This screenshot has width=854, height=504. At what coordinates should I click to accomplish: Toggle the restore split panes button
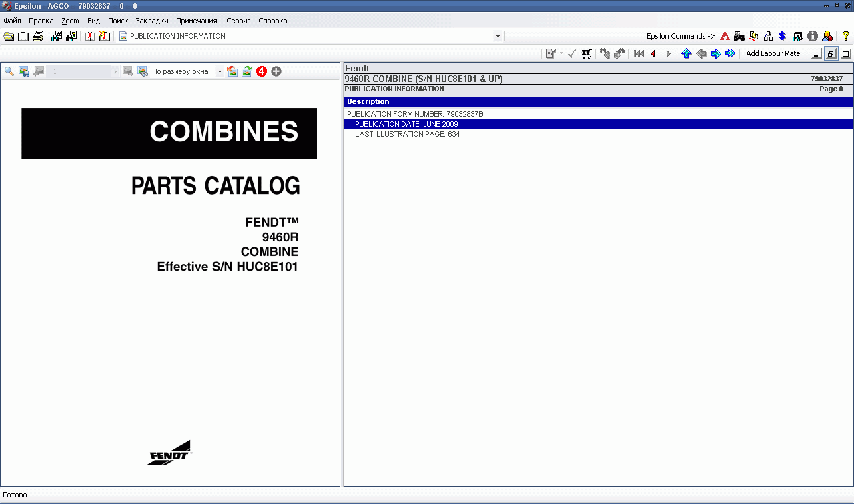coord(831,53)
